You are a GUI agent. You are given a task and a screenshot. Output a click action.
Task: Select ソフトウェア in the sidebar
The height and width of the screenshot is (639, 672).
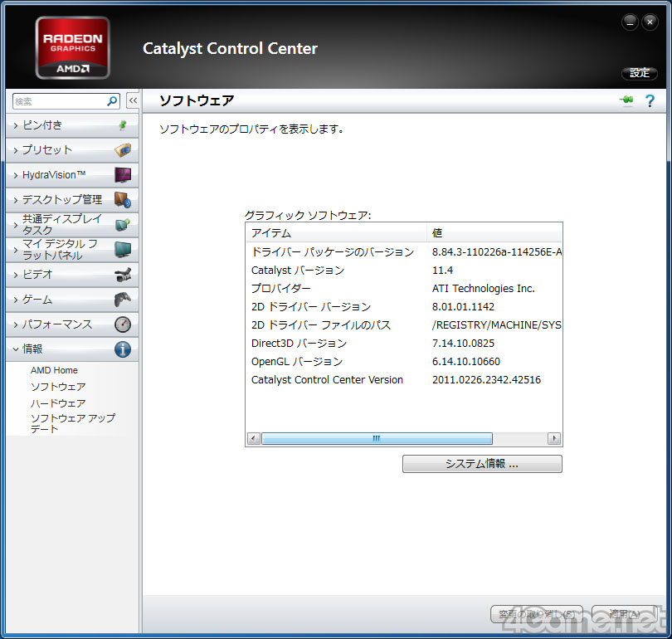tap(58, 387)
